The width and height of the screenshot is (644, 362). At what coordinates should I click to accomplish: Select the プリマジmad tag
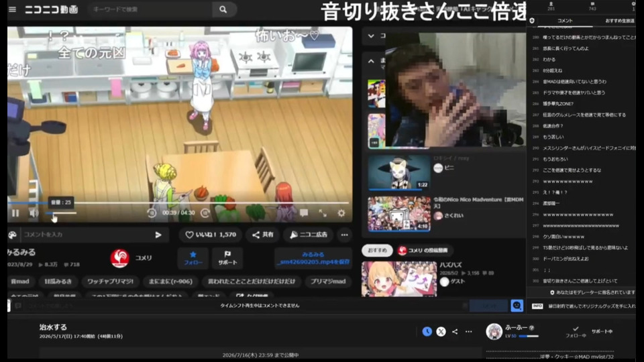[328, 282]
